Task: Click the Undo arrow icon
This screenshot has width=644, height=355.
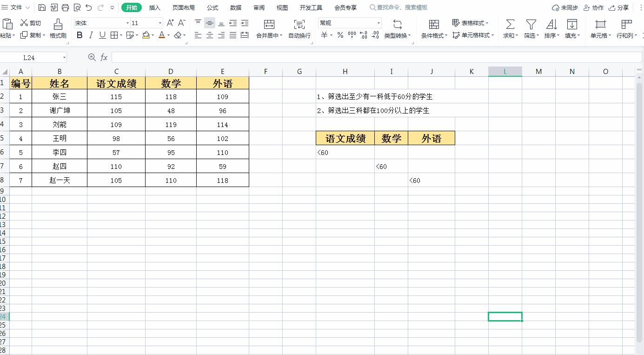Action: 88,7
